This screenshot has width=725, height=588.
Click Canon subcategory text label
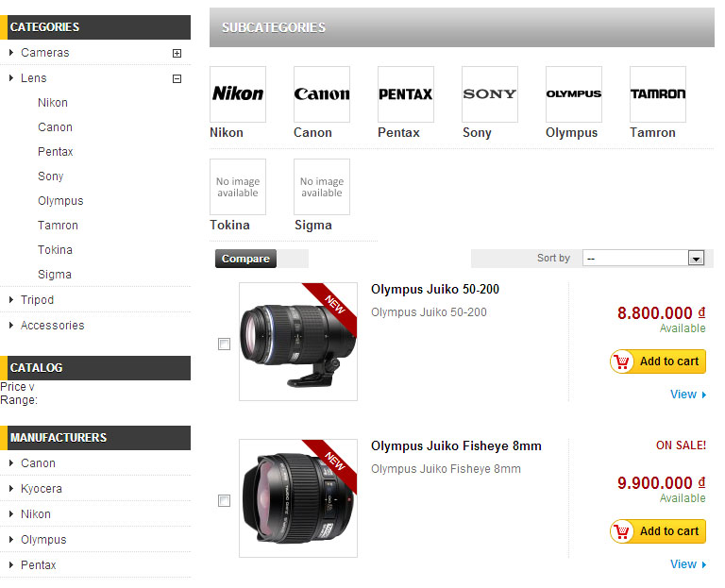point(313,133)
